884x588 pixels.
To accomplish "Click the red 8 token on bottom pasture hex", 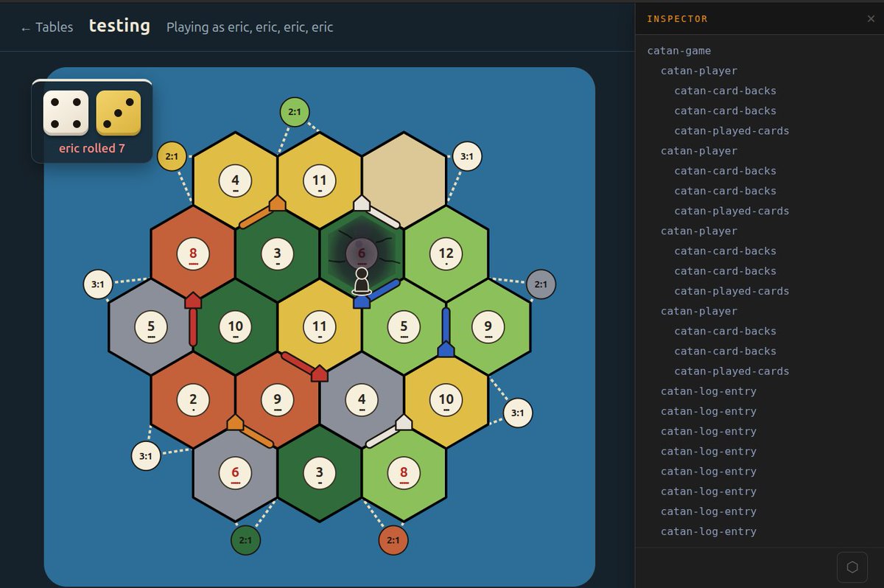I will [x=404, y=472].
